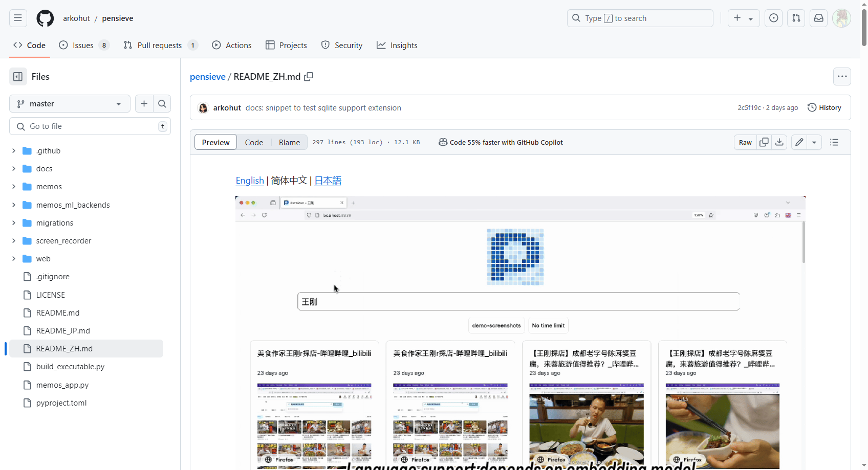Viewport: 868px width, 470px height.
Task: Open pull requests shortcut icon in header
Action: [x=796, y=18]
